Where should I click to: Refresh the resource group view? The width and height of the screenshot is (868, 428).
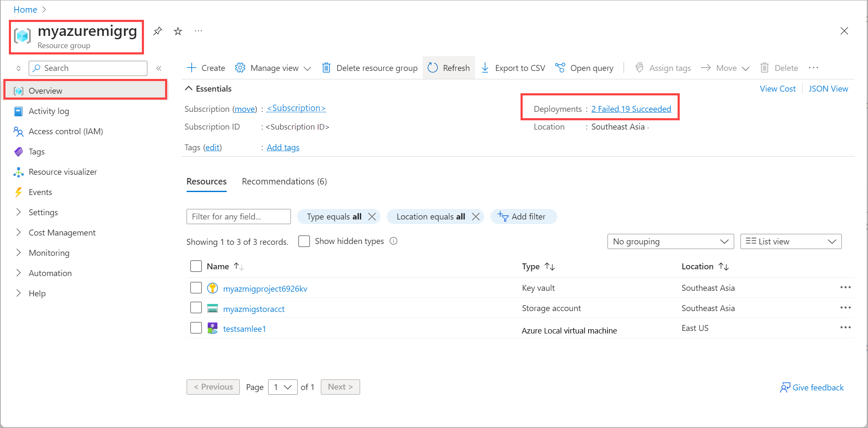point(448,68)
